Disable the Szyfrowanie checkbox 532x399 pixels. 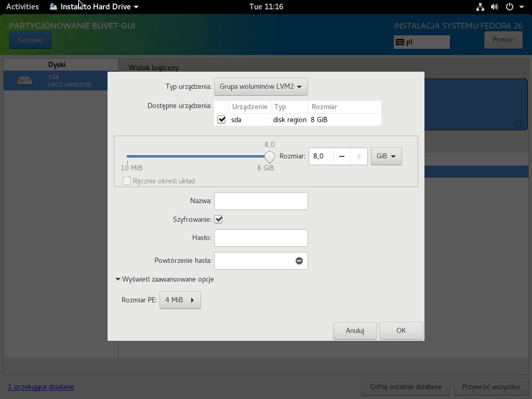coord(219,220)
